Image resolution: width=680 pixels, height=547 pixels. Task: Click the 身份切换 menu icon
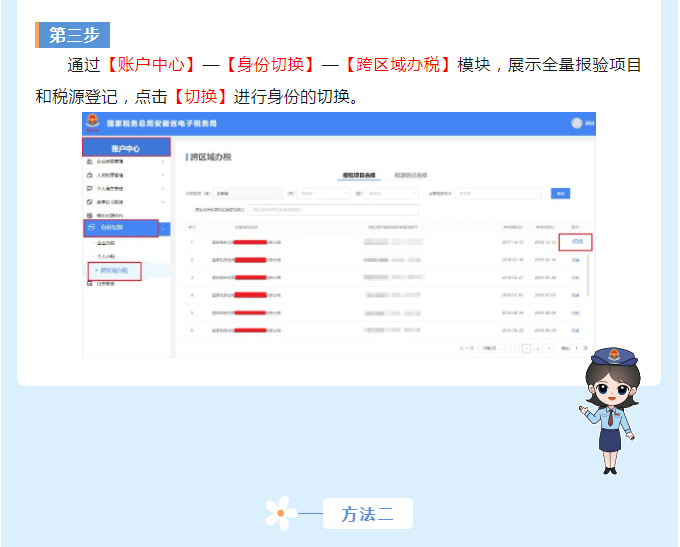[x=90, y=228]
